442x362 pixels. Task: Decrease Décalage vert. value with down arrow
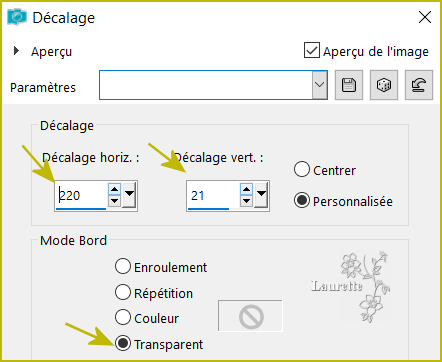point(246,201)
